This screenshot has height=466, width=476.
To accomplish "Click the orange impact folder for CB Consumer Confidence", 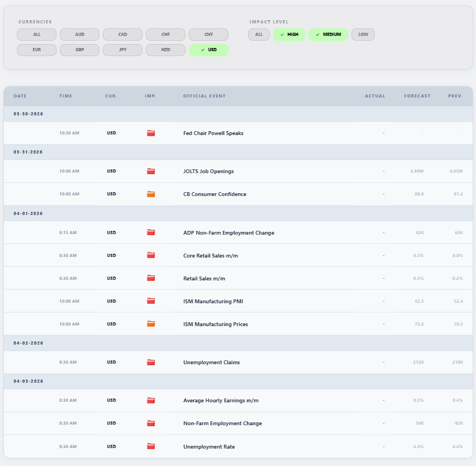I will (x=151, y=194).
